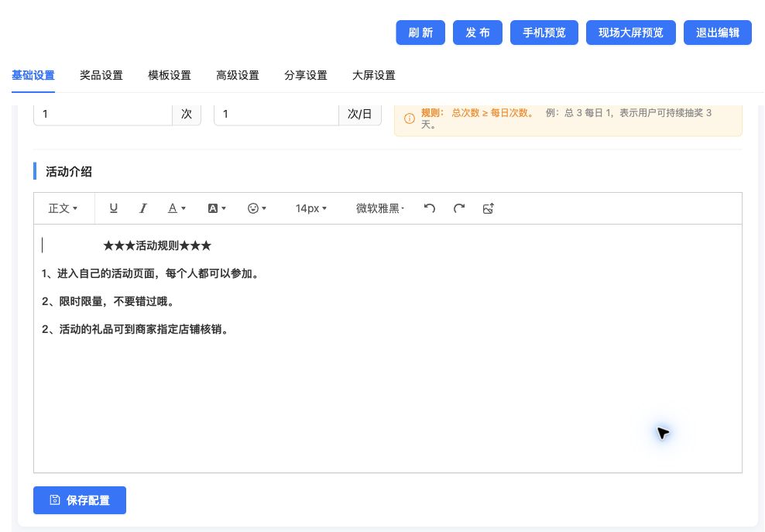Click the info icon in rule notice
Image resolution: width=765 pixels, height=532 pixels.
[x=410, y=118]
